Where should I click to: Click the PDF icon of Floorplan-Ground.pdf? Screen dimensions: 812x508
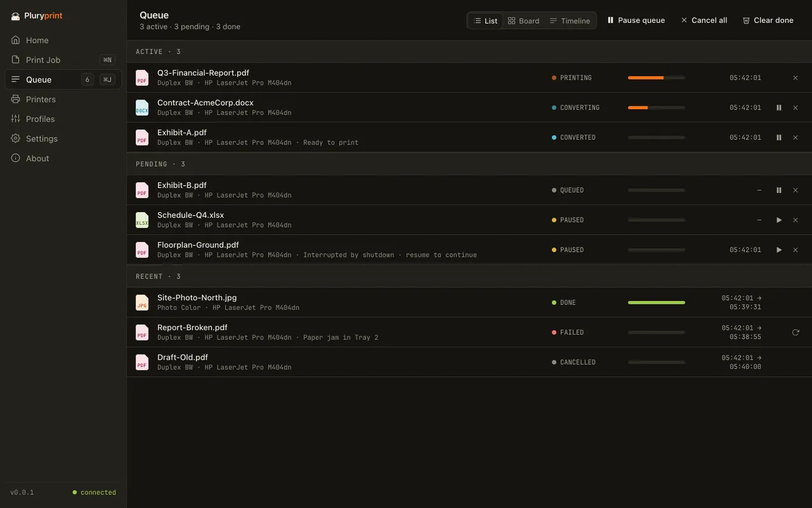142,250
